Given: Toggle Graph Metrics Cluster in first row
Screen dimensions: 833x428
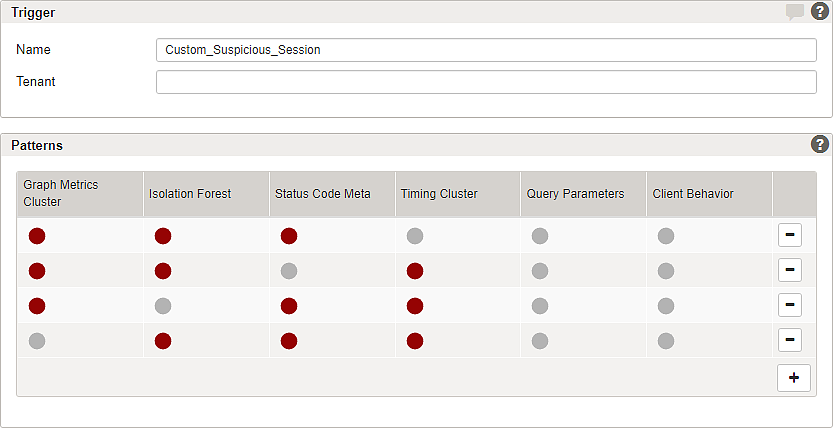Looking at the screenshot, I should (37, 236).
